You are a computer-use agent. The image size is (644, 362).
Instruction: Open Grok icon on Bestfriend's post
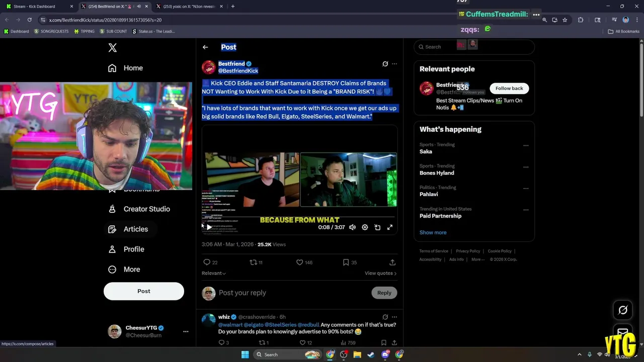pos(385,64)
